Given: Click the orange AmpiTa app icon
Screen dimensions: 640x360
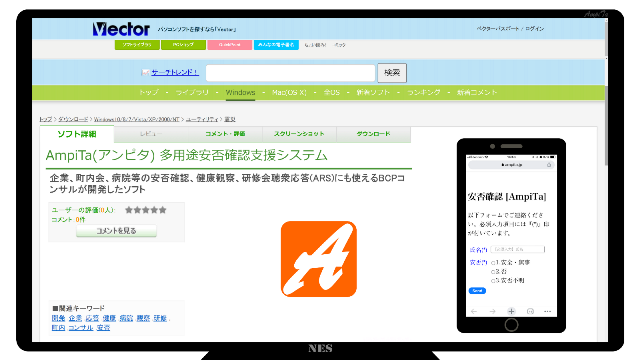Looking at the screenshot, I should pos(319,259).
